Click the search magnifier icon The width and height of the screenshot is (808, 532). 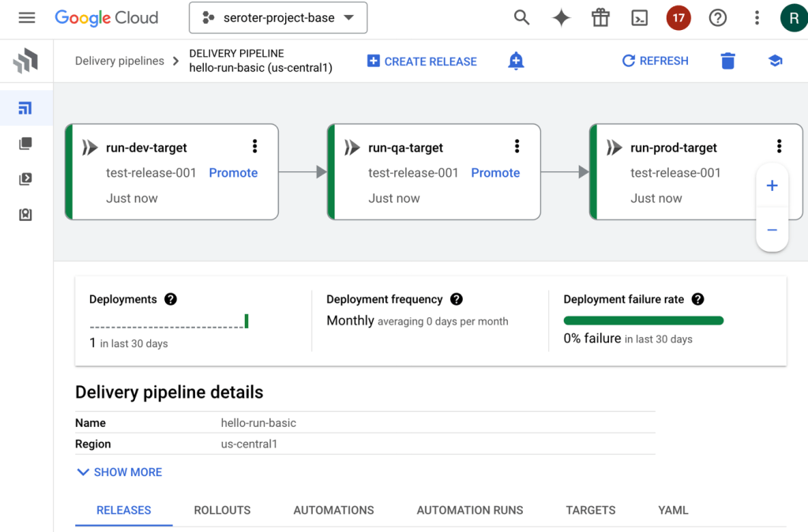tap(521, 17)
